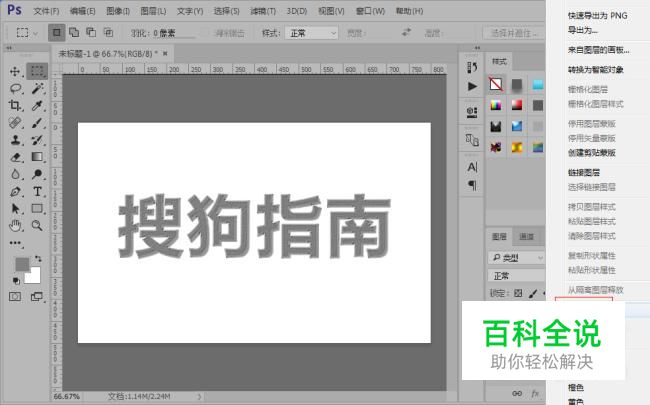650x405 pixels.
Task: Click the link layers icon
Action: click(517, 393)
